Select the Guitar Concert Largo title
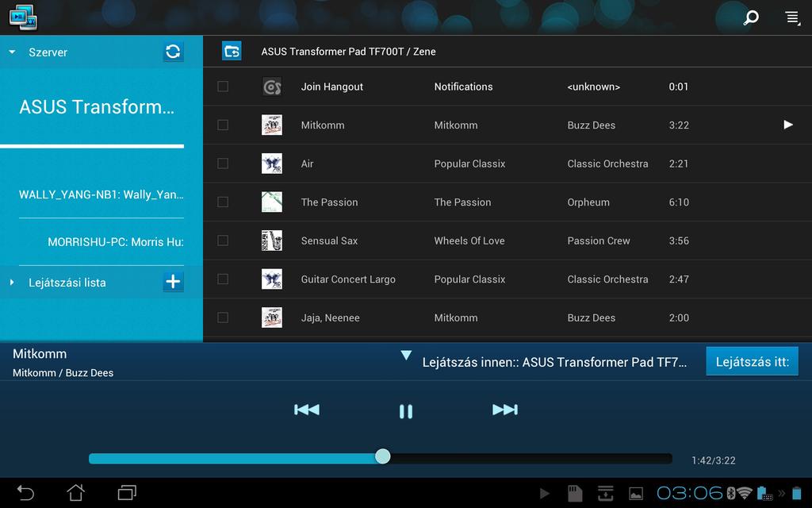Image resolution: width=812 pixels, height=508 pixels. [x=348, y=279]
